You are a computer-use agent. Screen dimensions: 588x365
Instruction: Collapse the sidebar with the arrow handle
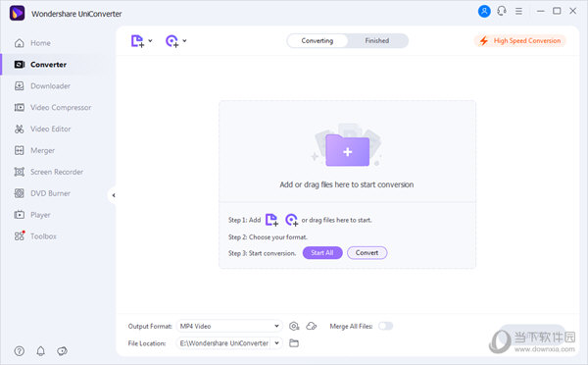tap(114, 195)
